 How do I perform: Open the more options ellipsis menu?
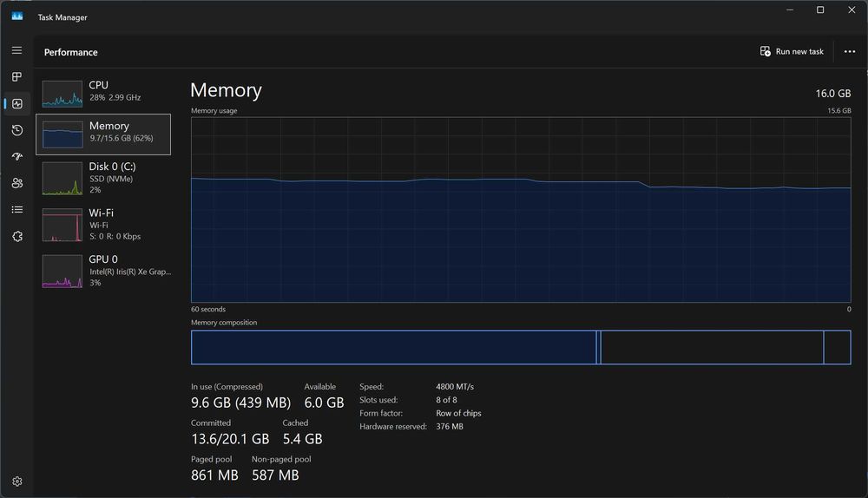click(850, 51)
